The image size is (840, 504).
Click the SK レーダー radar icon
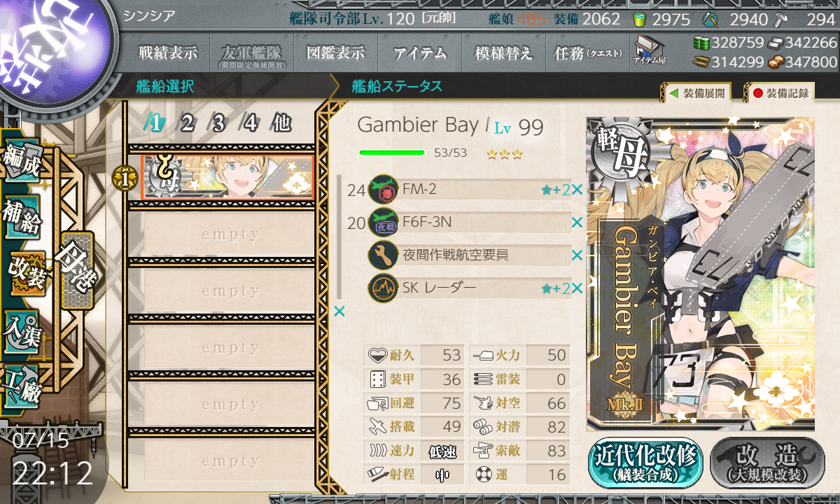pos(383,288)
